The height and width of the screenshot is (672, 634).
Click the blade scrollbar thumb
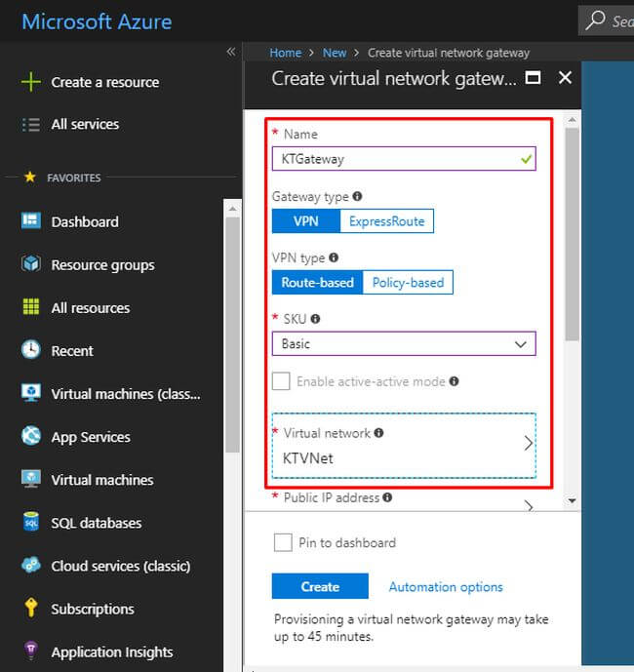[x=572, y=234]
